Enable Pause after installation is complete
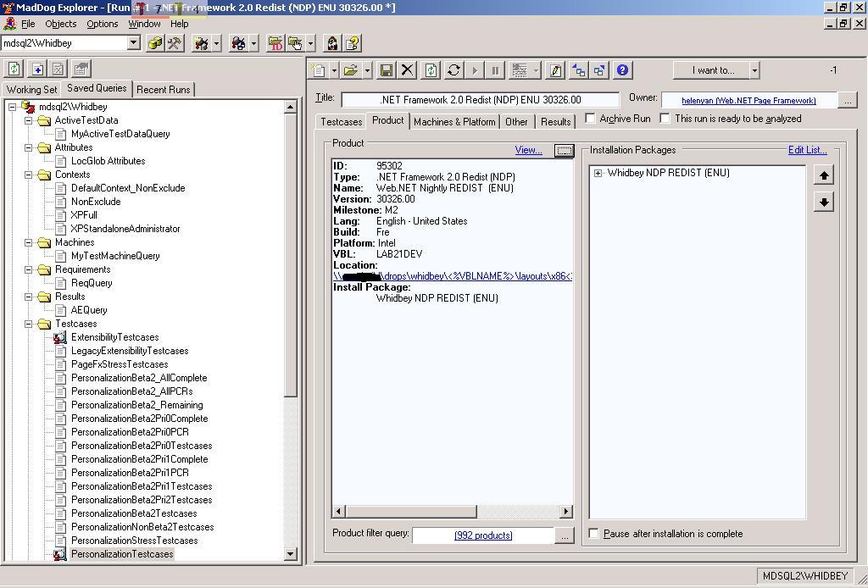 (593, 534)
